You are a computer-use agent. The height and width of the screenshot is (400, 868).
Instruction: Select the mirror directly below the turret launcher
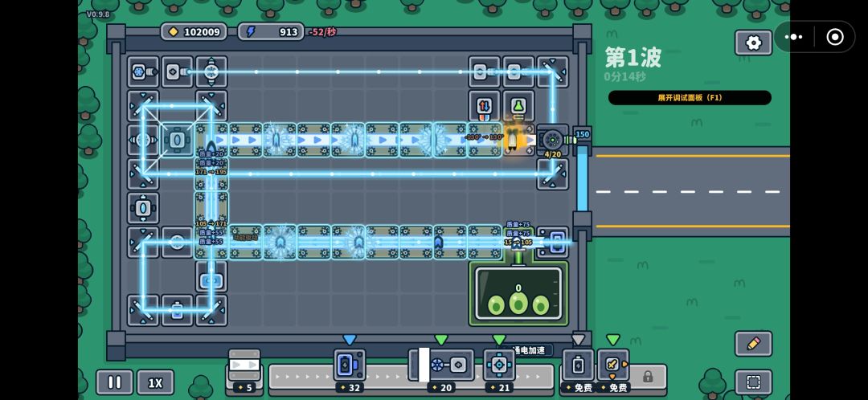552,173
